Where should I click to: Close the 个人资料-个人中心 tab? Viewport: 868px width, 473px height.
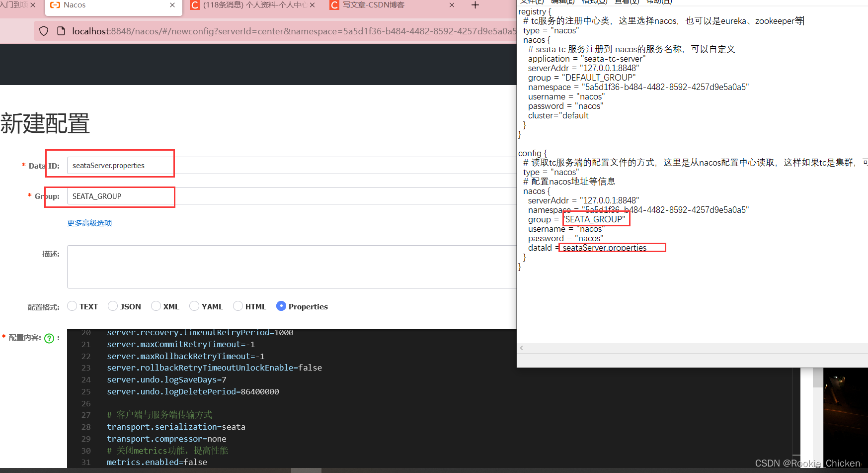(x=312, y=5)
